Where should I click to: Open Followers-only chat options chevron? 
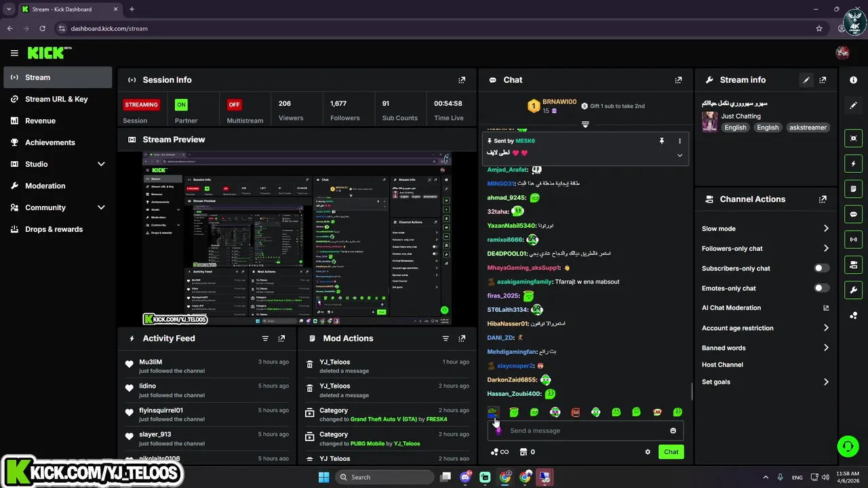[826, 249]
